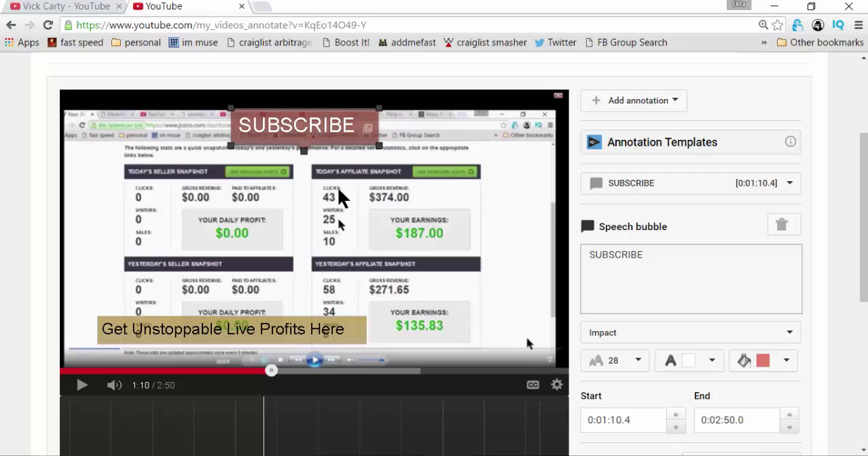The height and width of the screenshot is (456, 868).
Task: Decrease the End time with the down arrow
Action: (789, 427)
